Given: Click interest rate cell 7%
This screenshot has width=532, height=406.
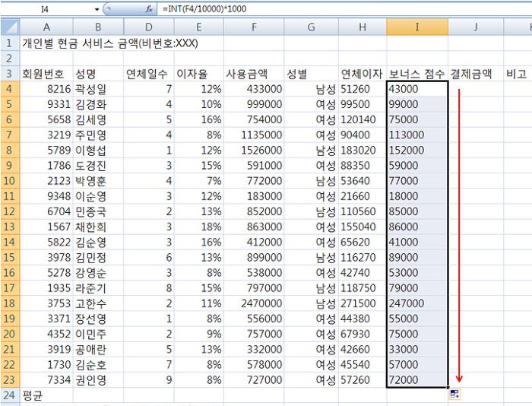Looking at the screenshot, I should click(x=199, y=181).
